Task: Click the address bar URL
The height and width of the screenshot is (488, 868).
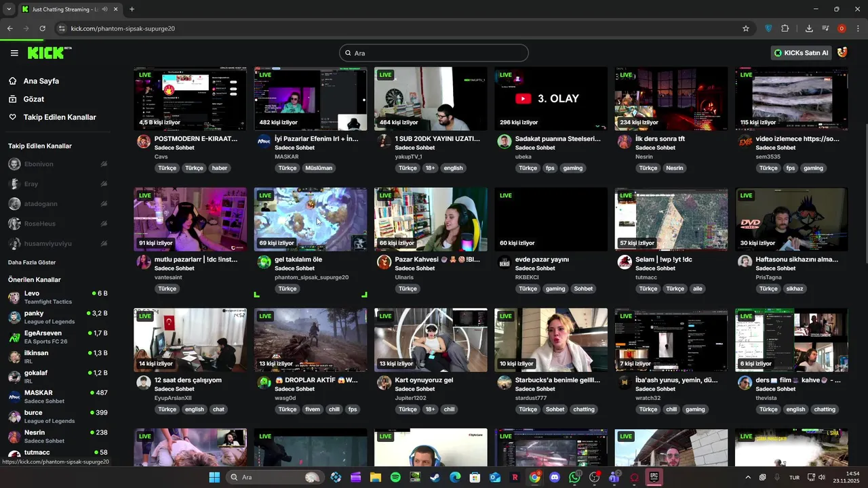Action: pyautogui.click(x=123, y=28)
